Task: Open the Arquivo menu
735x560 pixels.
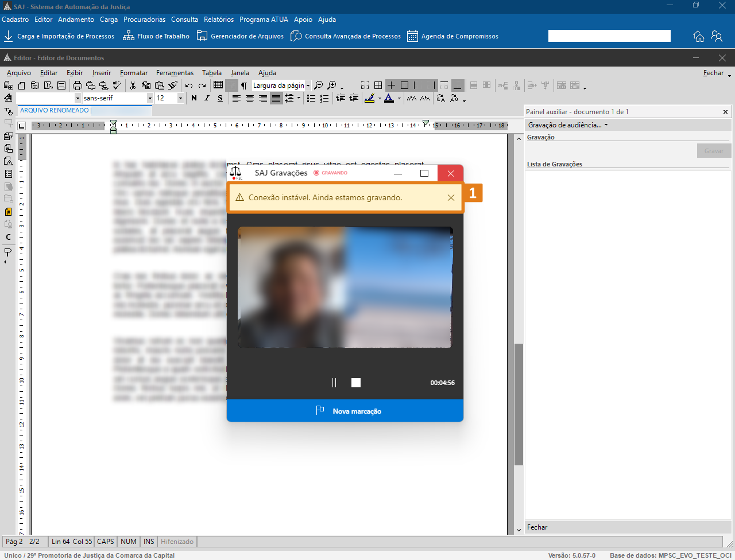Action: tap(19, 73)
